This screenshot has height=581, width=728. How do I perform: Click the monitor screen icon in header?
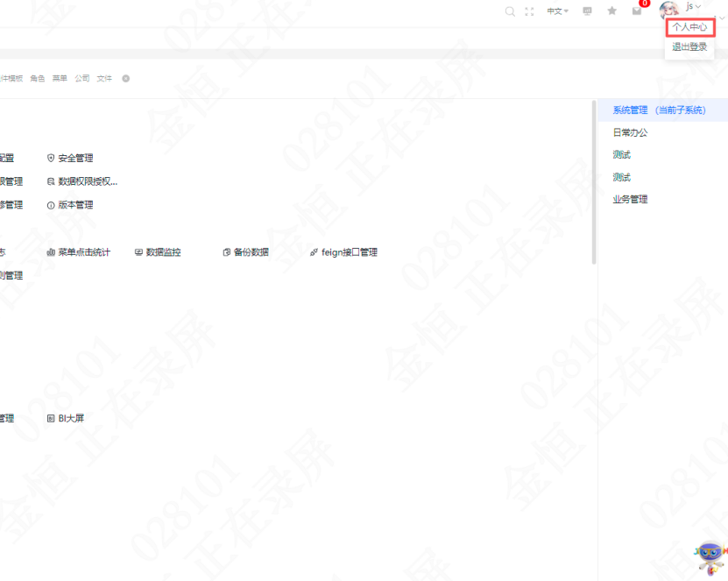(587, 11)
